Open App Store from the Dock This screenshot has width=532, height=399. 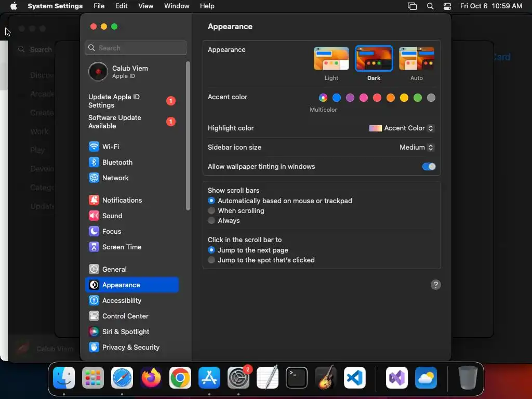tap(209, 378)
